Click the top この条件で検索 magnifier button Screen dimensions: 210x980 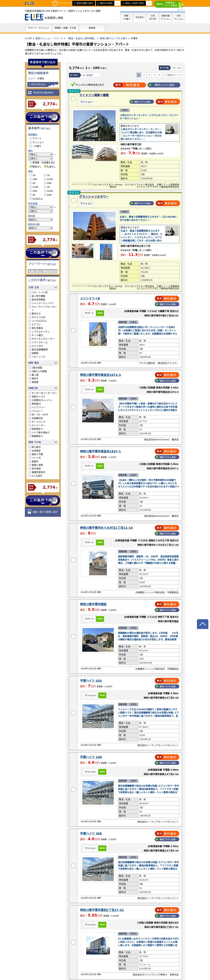tap(43, 117)
